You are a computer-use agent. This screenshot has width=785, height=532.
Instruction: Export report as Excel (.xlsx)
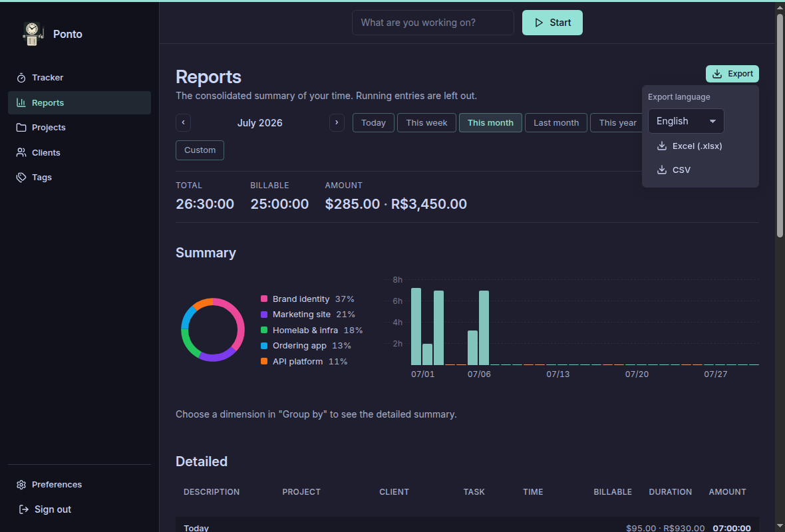700,146
